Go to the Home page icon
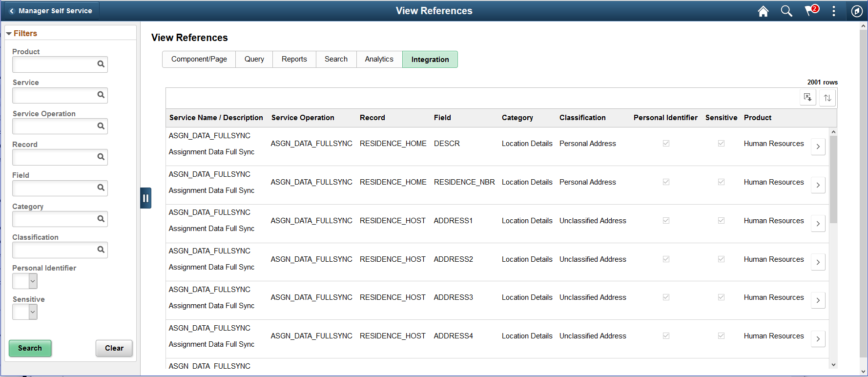 click(763, 11)
